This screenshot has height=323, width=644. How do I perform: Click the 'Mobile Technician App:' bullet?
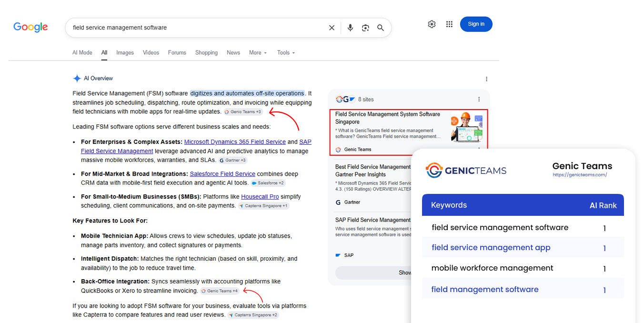click(x=114, y=236)
